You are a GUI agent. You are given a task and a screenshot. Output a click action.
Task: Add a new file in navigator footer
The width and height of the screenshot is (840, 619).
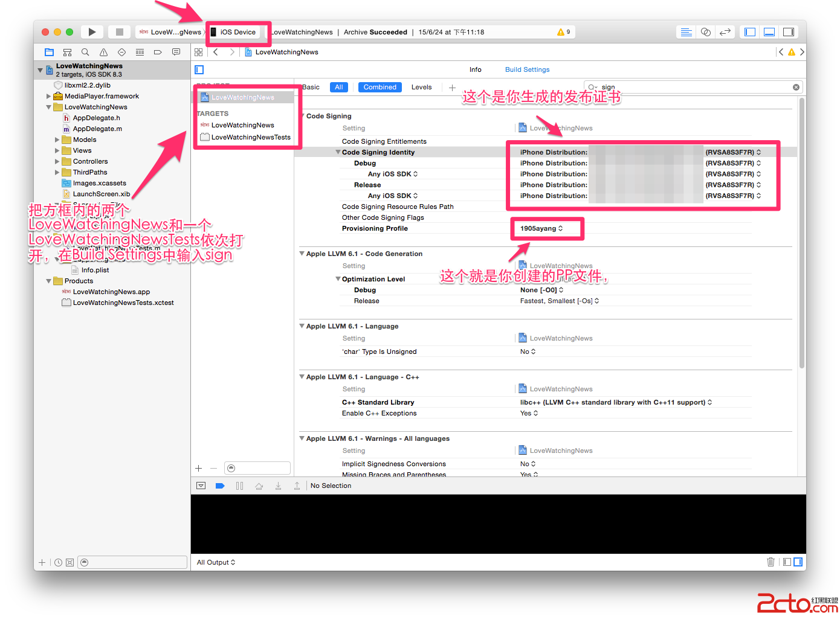(x=42, y=562)
